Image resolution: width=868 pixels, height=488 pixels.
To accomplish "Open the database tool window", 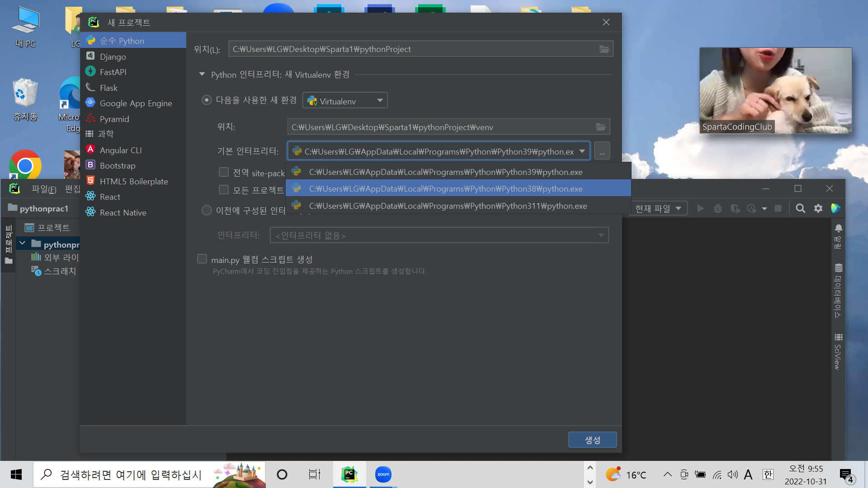I will (x=838, y=291).
